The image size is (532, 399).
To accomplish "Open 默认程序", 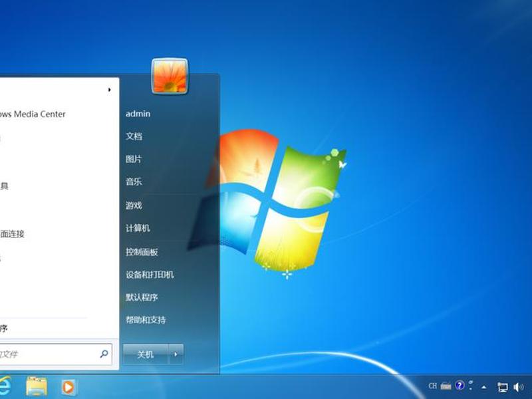I will (142, 297).
